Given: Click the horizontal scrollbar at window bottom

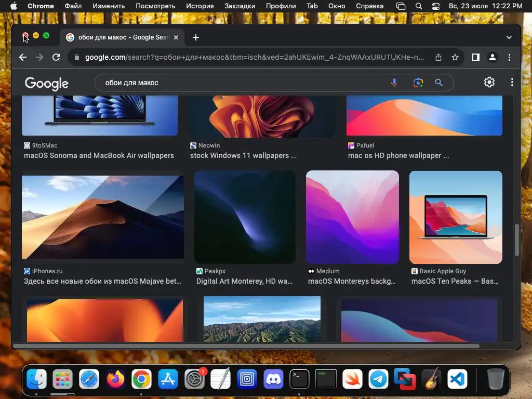Looking at the screenshot, I should (246, 347).
